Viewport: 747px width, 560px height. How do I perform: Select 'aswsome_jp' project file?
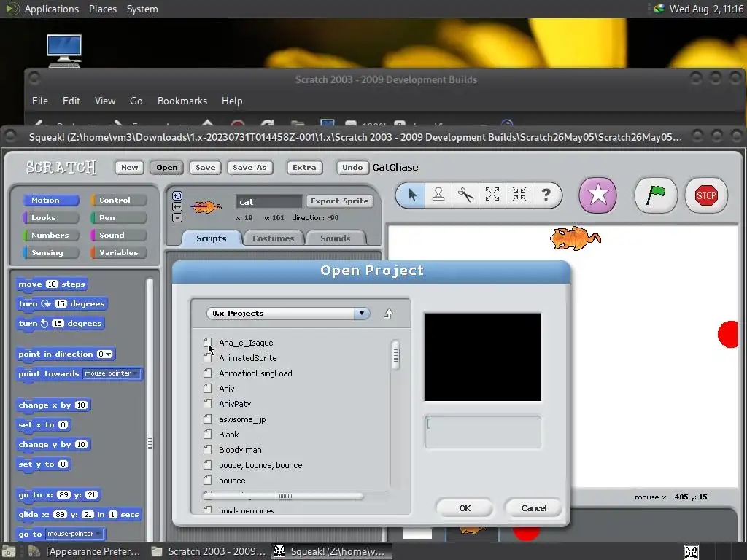[242, 419]
